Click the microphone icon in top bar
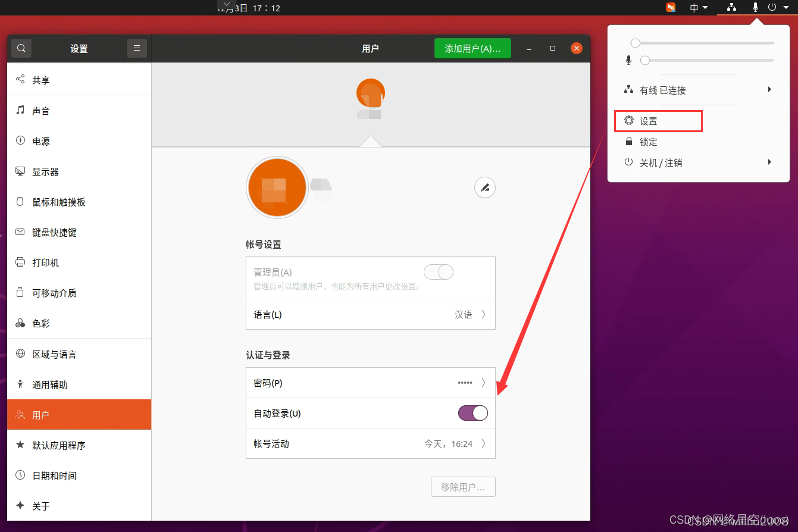The height and width of the screenshot is (532, 798). pyautogui.click(x=755, y=8)
